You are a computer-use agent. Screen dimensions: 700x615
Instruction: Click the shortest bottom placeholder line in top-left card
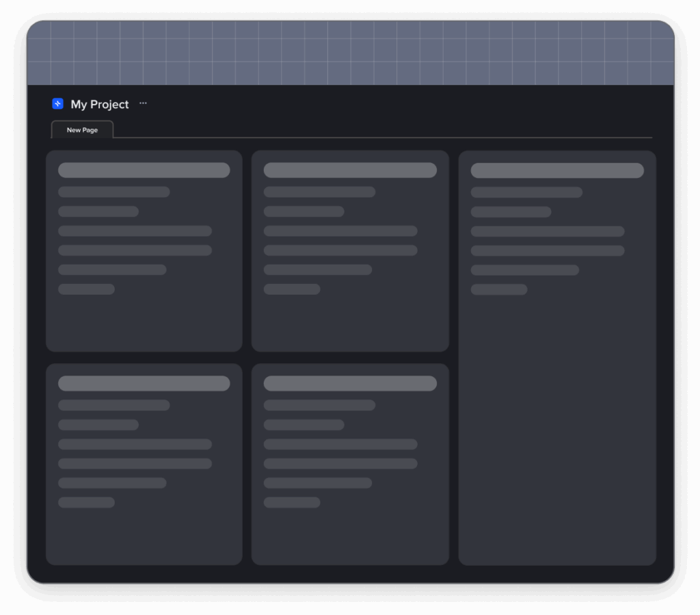pyautogui.click(x=86, y=289)
